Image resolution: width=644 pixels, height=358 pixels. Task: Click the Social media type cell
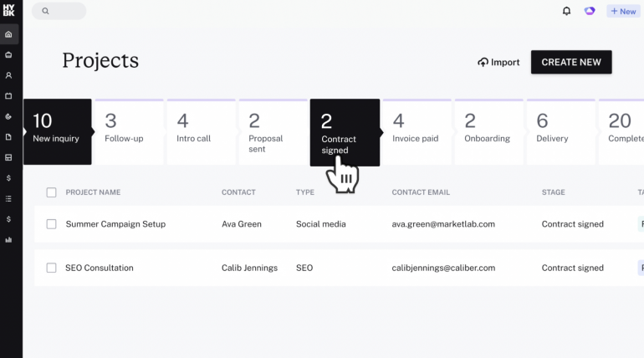(x=321, y=224)
